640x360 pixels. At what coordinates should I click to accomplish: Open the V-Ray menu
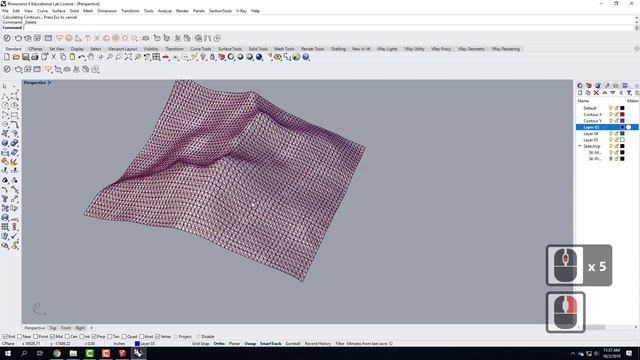[x=241, y=11]
